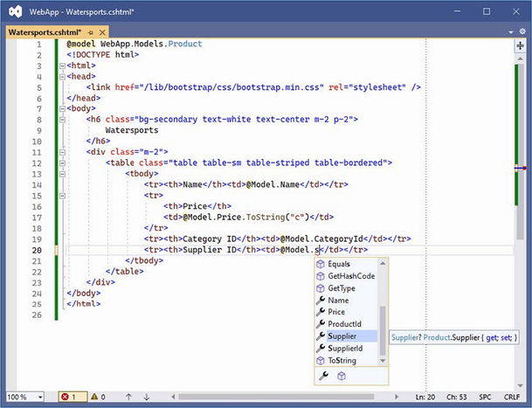Click the IntelliSense list scrollbar thumb
Image resolution: width=532 pixels, height=408 pixels.
point(383,330)
